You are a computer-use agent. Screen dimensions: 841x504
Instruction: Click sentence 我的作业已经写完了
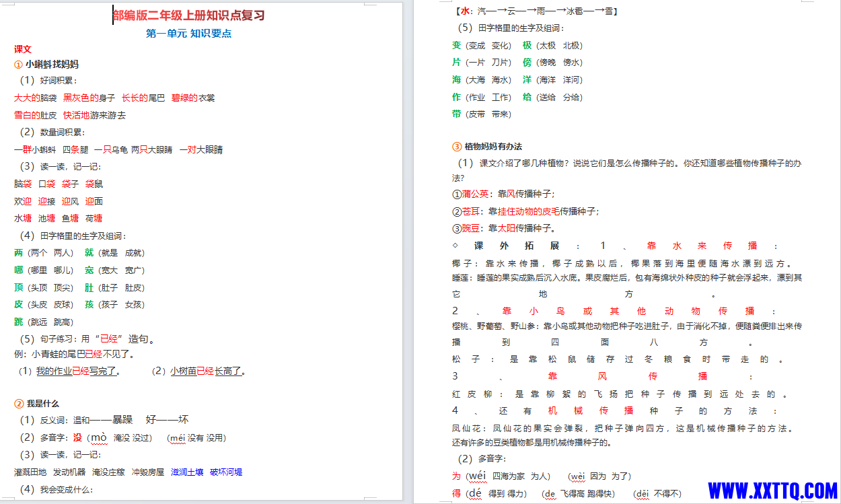pyautogui.click(x=77, y=371)
